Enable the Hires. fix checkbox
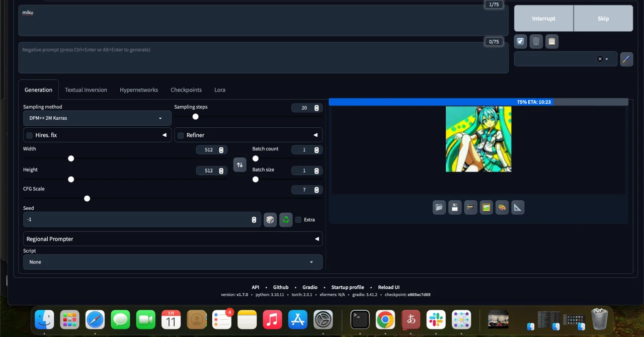 click(30, 135)
